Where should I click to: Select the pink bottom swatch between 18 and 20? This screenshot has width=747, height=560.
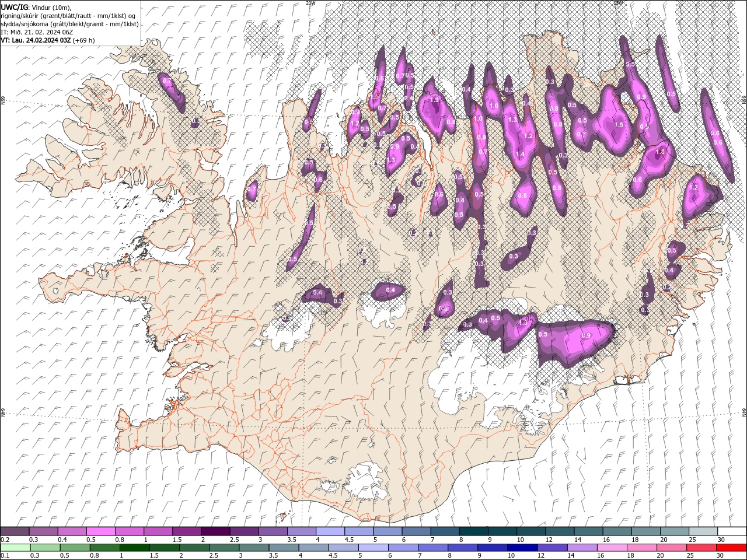[642, 548]
